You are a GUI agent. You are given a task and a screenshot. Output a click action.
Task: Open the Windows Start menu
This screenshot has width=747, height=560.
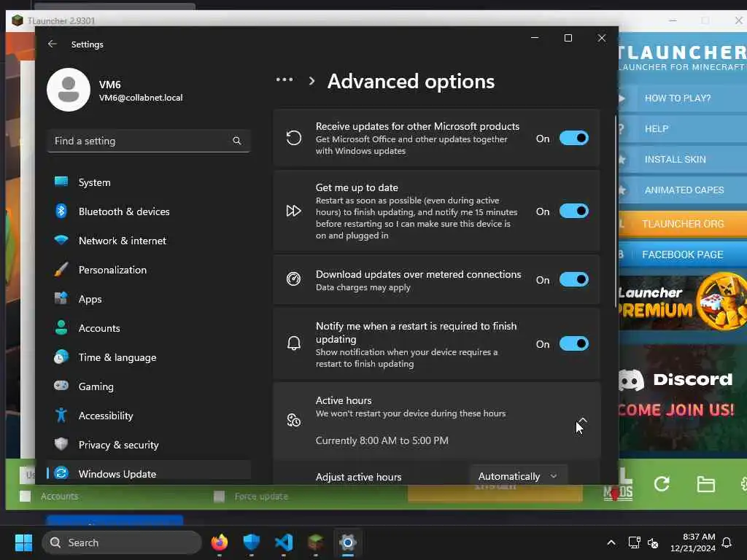[x=23, y=542]
